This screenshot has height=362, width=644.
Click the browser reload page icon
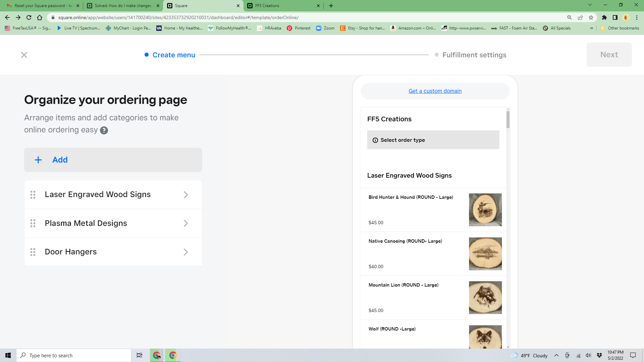pos(29,17)
